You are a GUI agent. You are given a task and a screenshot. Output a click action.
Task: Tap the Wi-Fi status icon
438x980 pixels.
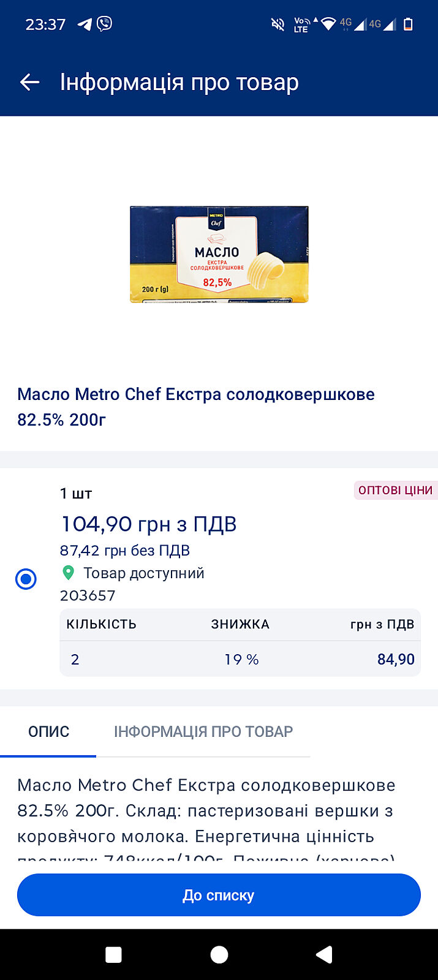tap(328, 24)
